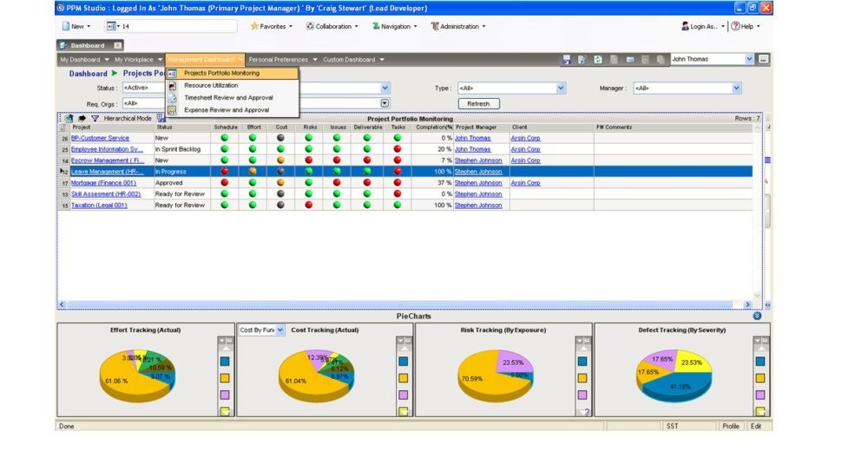Screen dimensions: 868x470
Task: Click the filter funnel icon above the grid
Action: tap(95, 118)
